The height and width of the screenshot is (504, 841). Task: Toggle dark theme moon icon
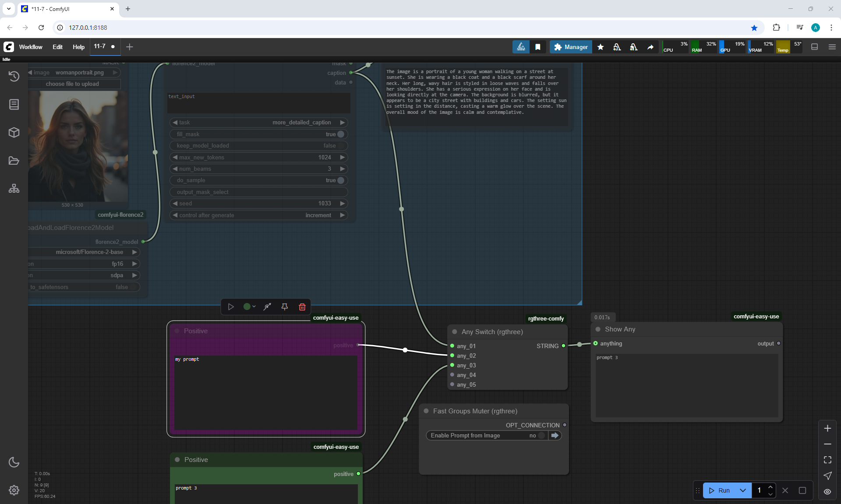click(14, 462)
